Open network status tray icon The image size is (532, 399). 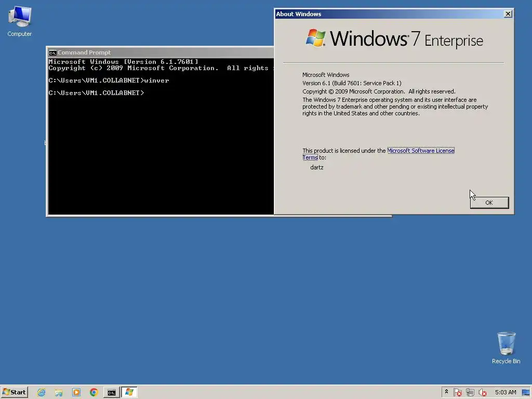click(x=470, y=392)
